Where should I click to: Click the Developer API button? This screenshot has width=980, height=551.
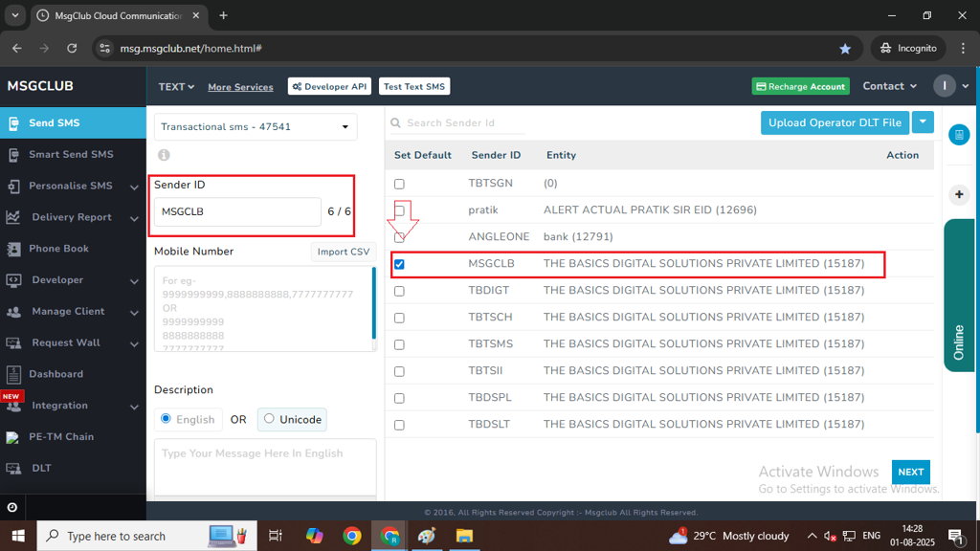(x=329, y=86)
